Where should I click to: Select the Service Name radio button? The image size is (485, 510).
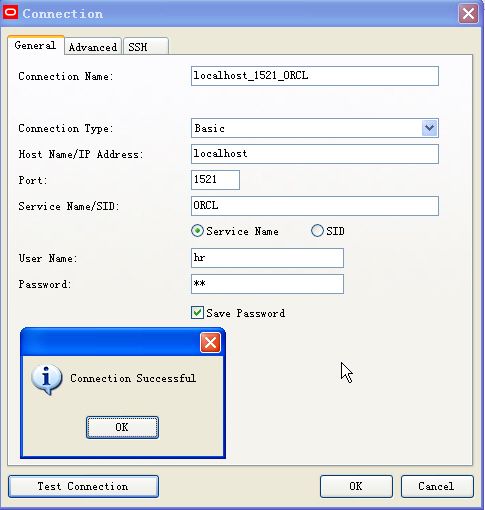197,231
